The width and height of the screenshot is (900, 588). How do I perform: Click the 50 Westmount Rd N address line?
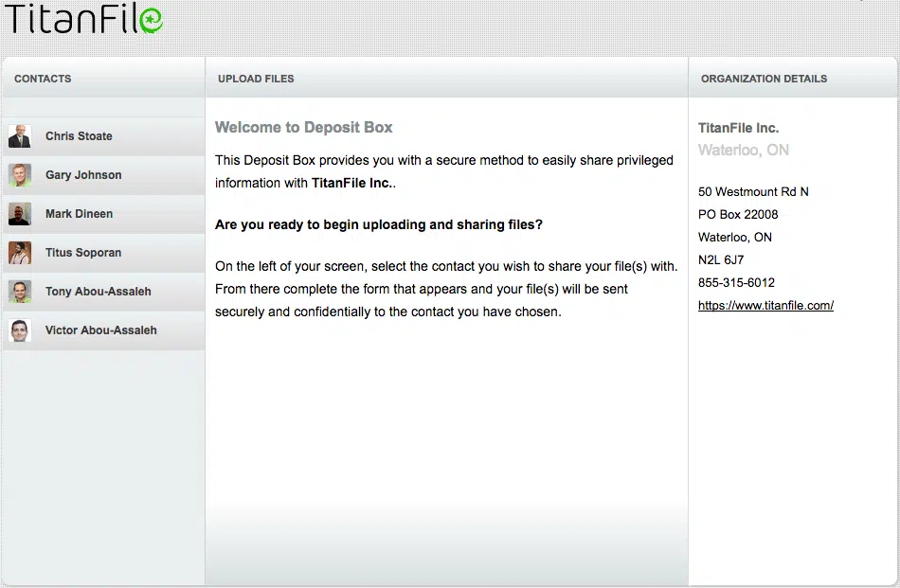point(753,191)
